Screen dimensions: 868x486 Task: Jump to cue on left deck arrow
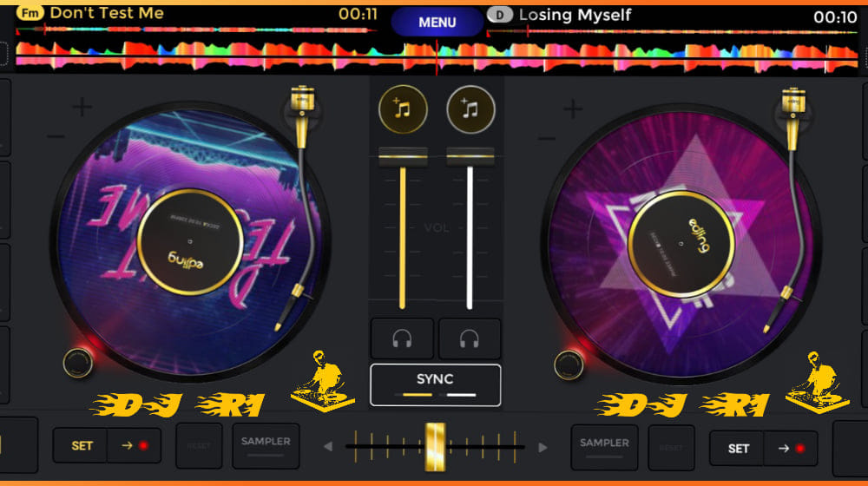(135, 445)
